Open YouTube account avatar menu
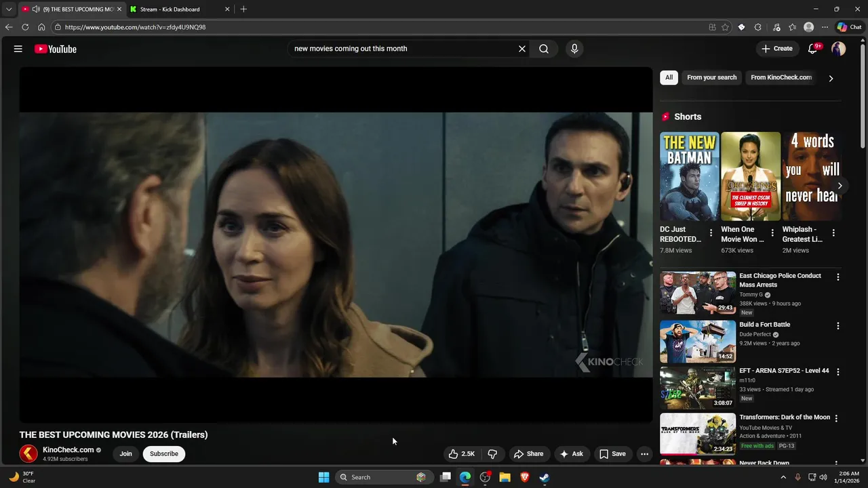The image size is (868, 488). (839, 49)
